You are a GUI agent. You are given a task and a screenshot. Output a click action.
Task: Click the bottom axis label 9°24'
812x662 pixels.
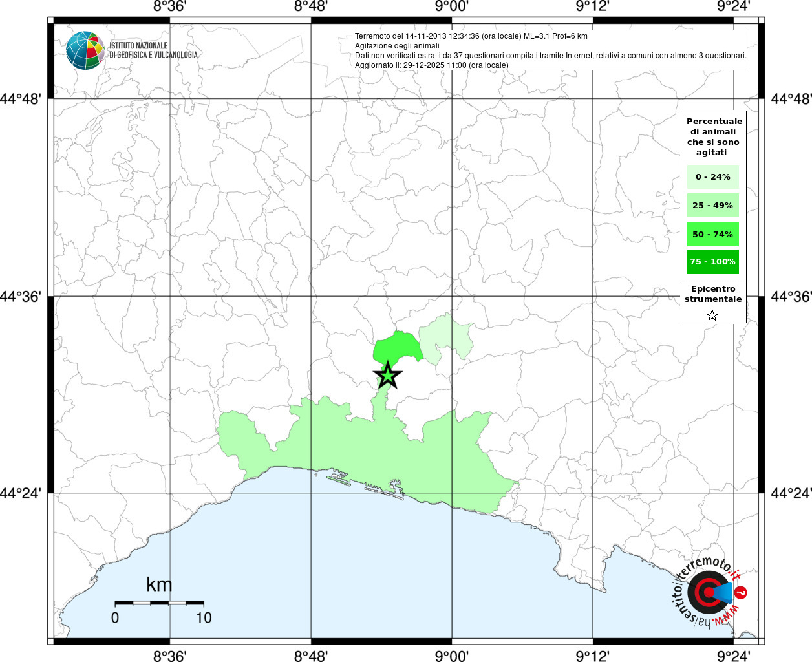(x=734, y=656)
